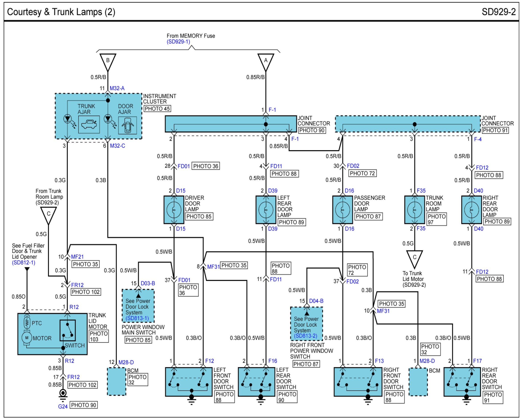Image resolution: width=522 pixels, height=420 pixels.
Task: Click the Trunk Room Lamp symbol
Action: click(414, 210)
